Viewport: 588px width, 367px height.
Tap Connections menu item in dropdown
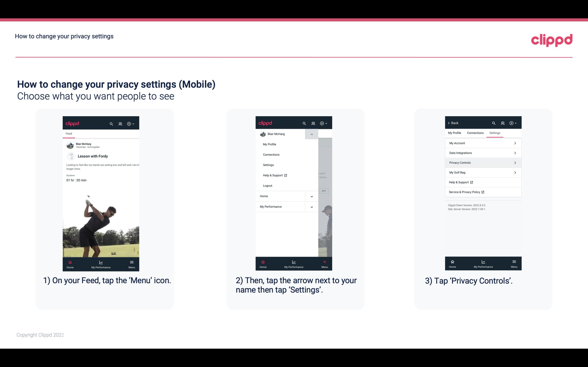point(271,154)
